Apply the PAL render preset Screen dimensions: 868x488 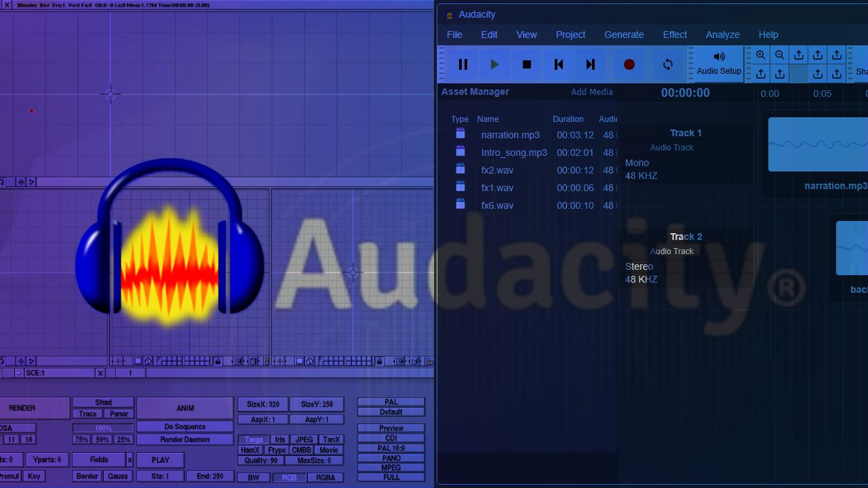point(391,403)
